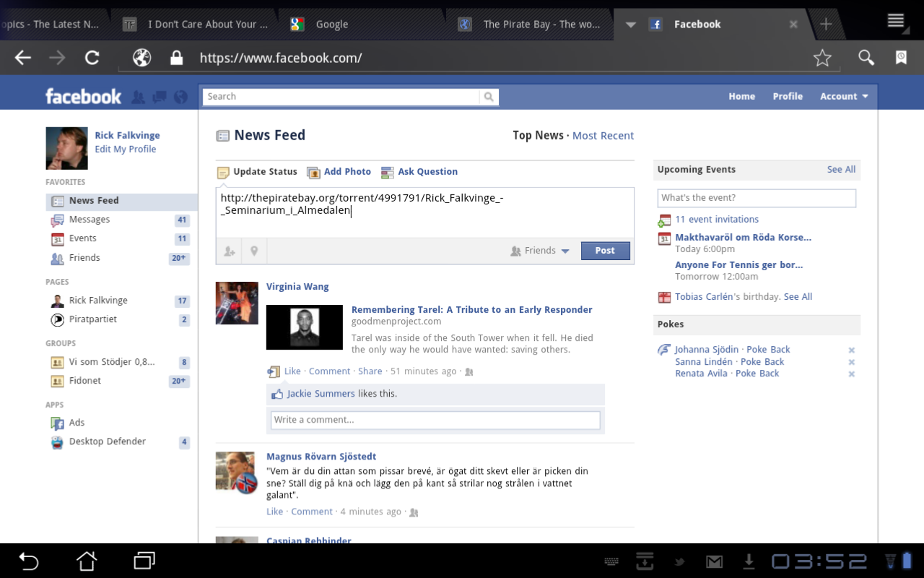Open Profile in the Facebook header
The width and height of the screenshot is (924, 578).
(788, 96)
